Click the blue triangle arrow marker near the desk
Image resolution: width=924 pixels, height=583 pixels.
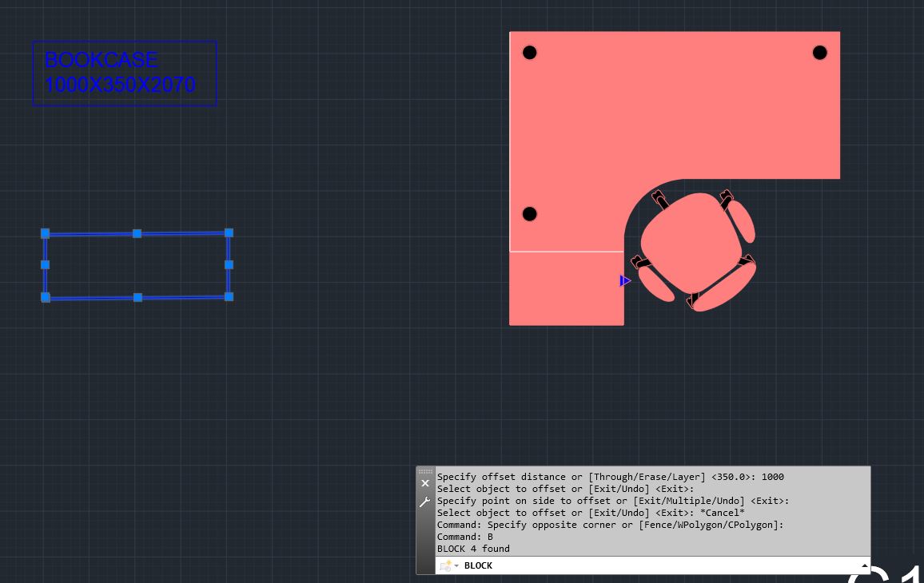pyautogui.click(x=624, y=280)
